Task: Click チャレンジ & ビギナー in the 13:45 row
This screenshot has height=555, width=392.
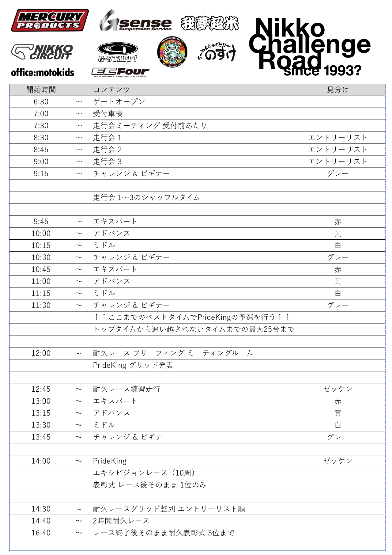Action: tap(131, 437)
